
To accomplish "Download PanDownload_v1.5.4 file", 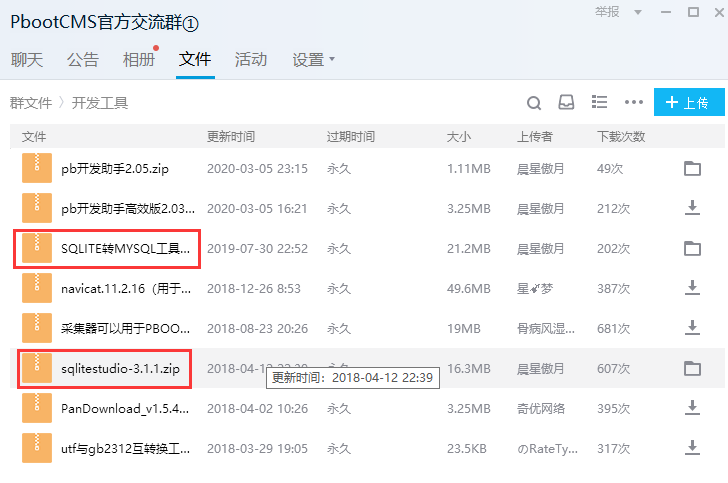I will [692, 408].
